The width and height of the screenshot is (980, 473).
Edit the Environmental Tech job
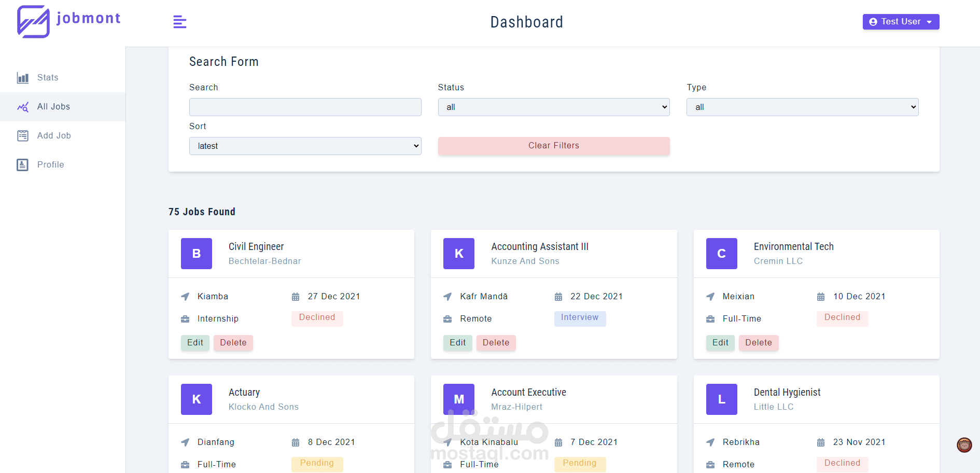720,343
